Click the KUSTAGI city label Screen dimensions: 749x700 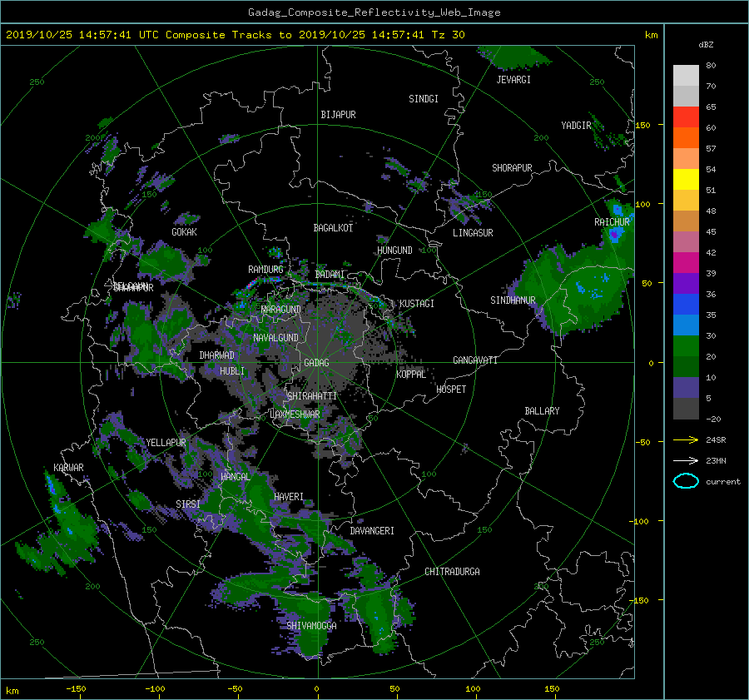point(417,304)
